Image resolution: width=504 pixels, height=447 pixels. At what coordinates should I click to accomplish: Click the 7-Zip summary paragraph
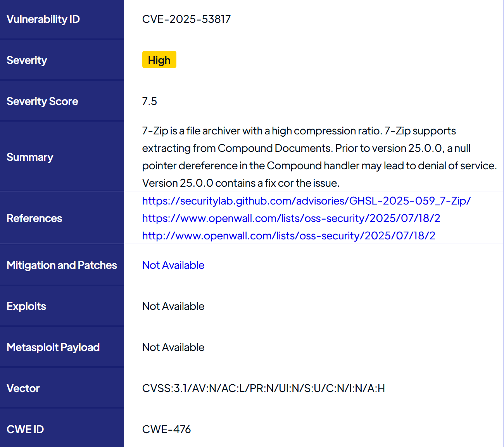tap(319, 156)
